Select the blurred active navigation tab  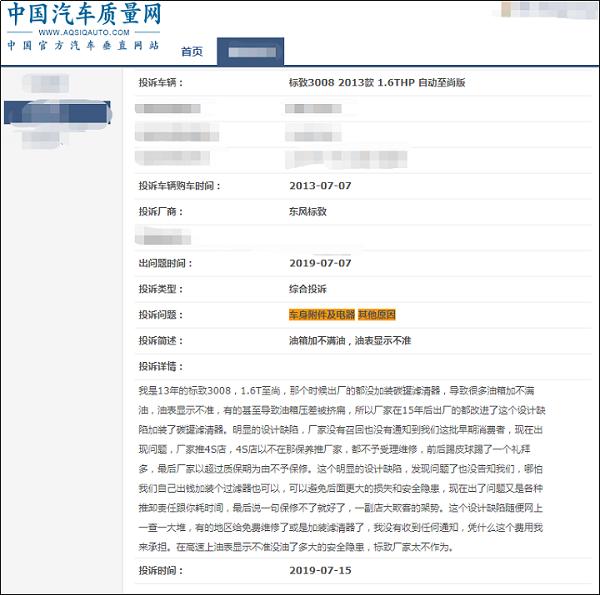click(251, 52)
